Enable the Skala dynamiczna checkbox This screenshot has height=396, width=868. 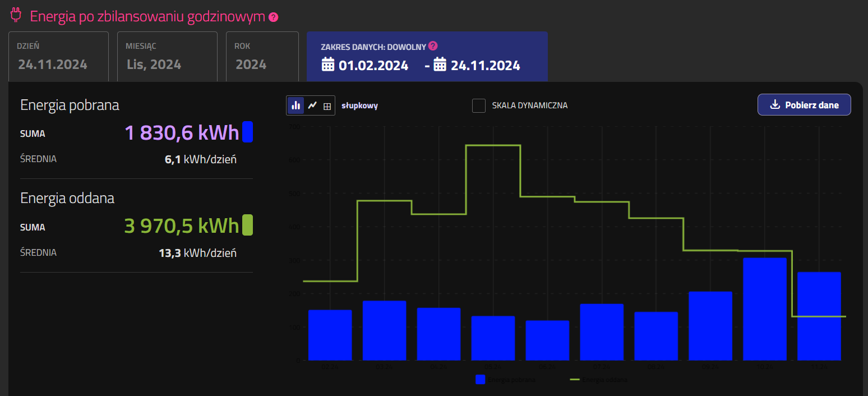pos(478,105)
